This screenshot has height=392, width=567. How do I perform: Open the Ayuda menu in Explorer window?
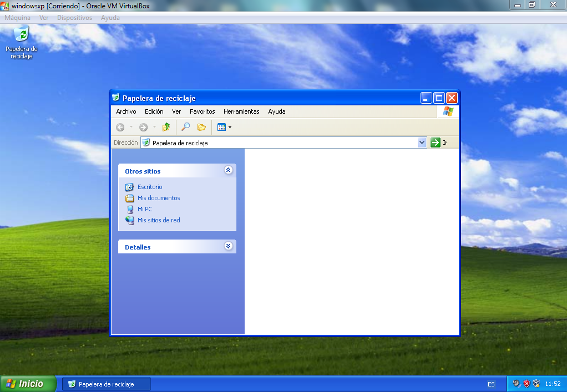(277, 111)
